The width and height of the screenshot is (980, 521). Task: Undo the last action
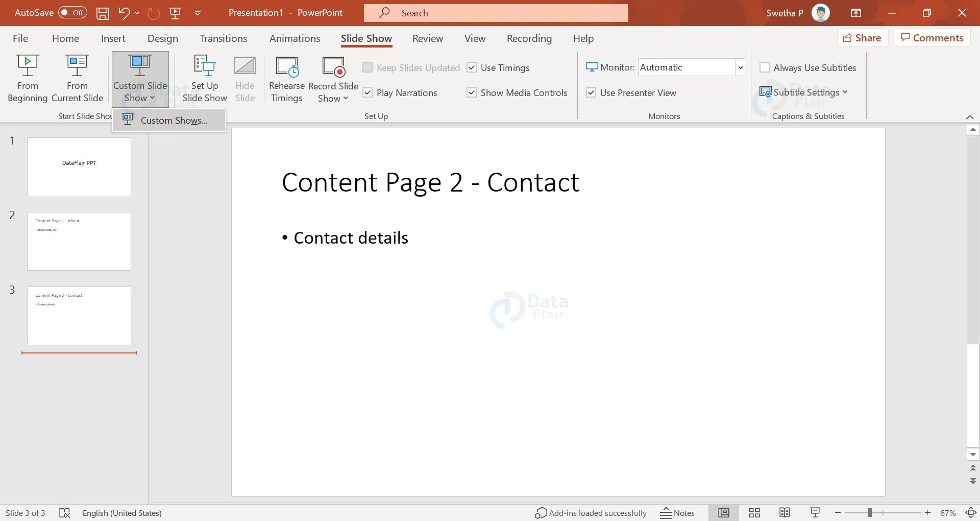[124, 13]
